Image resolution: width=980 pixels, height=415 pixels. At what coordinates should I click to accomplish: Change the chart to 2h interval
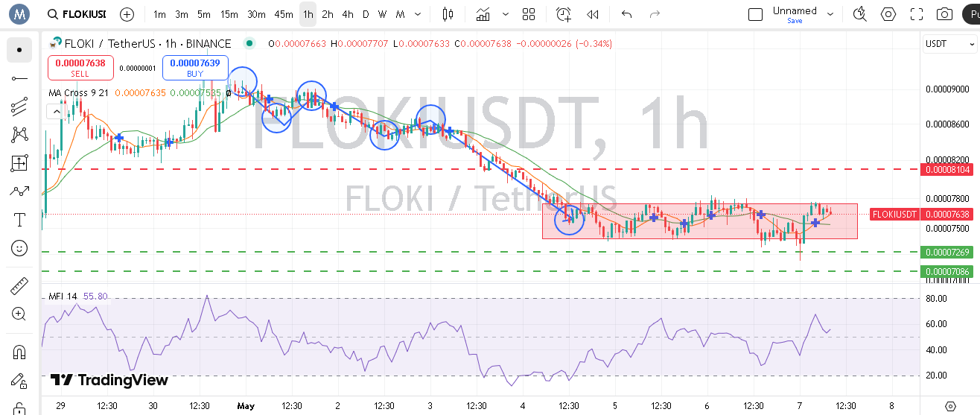[328, 14]
